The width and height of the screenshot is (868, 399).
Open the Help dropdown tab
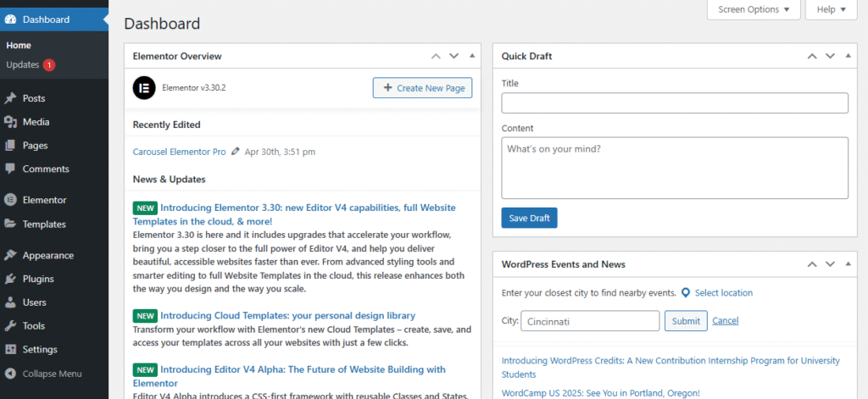pos(831,9)
